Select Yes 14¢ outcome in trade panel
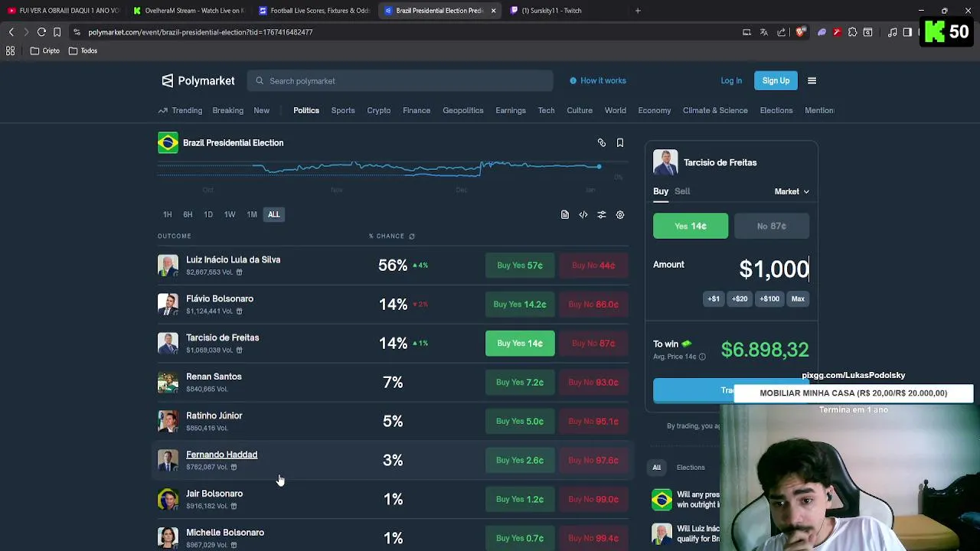This screenshot has height=551, width=980. coord(691,226)
